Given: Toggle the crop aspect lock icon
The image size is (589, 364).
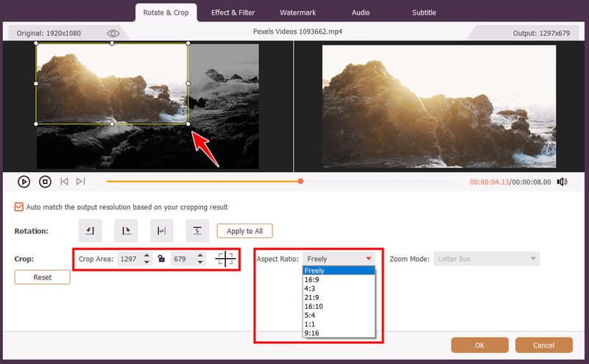Looking at the screenshot, I should pyautogui.click(x=161, y=259).
